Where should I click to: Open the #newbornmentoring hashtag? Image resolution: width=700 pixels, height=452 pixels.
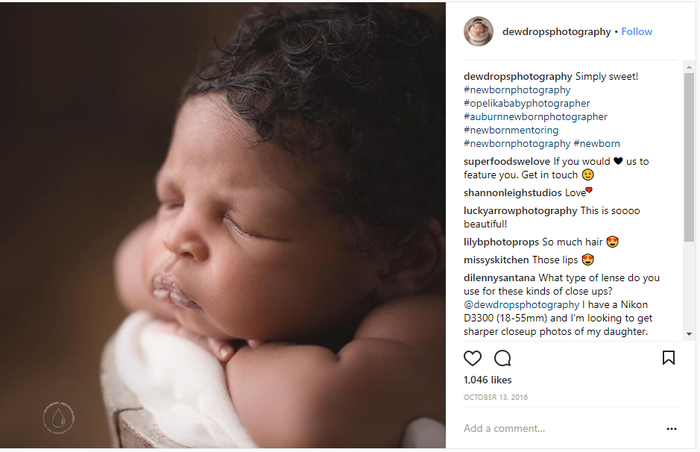tap(511, 130)
